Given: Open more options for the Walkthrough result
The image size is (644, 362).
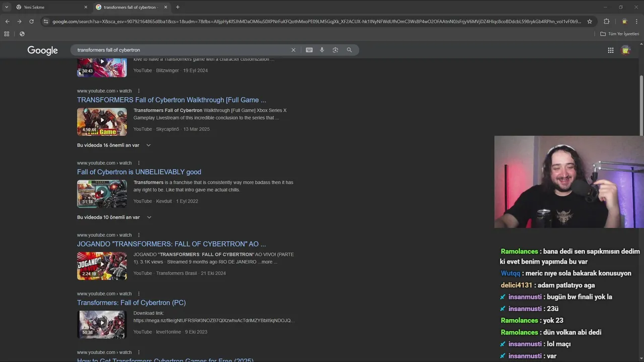Looking at the screenshot, I should tap(139, 91).
